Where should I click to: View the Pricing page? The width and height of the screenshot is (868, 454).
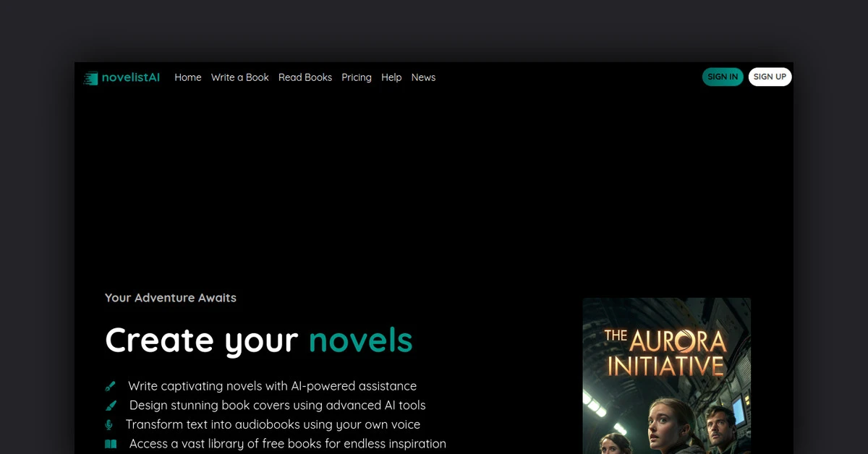[357, 77]
